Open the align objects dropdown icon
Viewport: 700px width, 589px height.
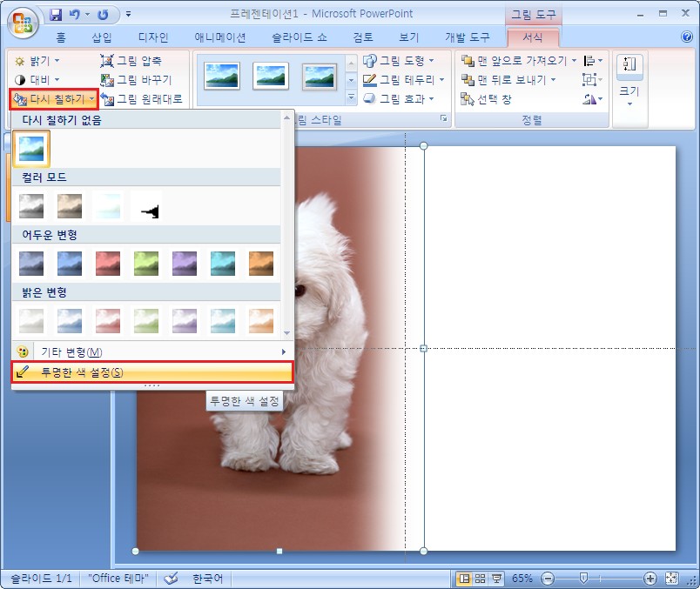(x=593, y=61)
